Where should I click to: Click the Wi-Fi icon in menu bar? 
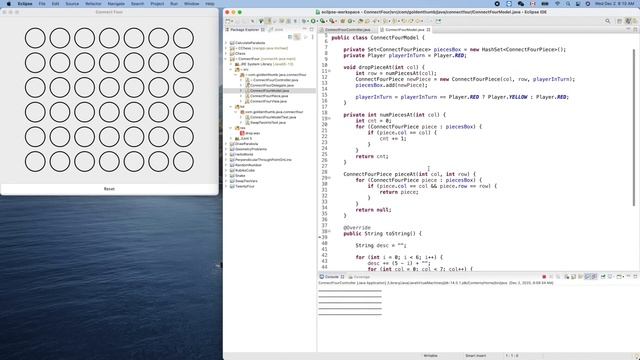point(558,4)
